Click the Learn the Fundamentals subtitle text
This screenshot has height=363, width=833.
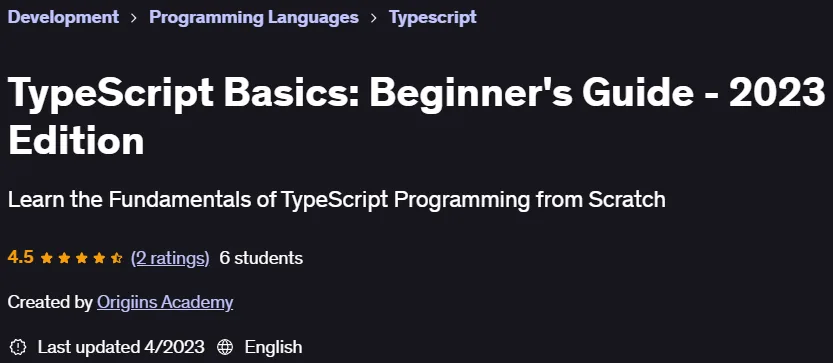pyautogui.click(x=336, y=200)
